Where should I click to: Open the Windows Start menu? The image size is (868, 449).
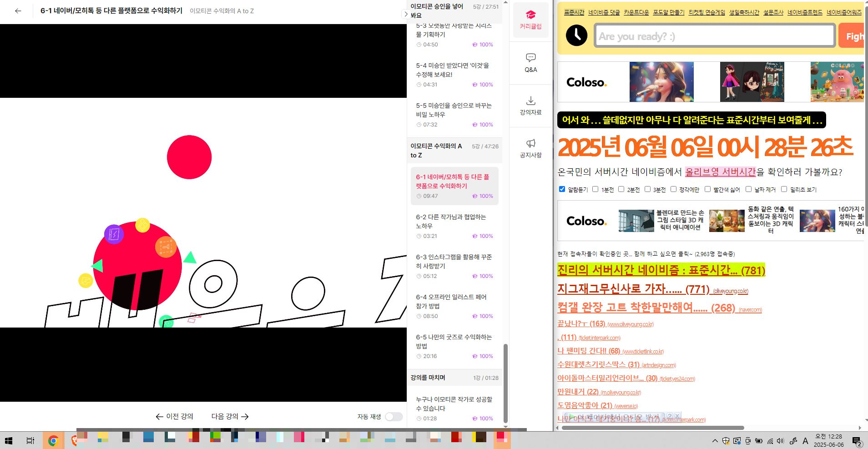point(9,440)
